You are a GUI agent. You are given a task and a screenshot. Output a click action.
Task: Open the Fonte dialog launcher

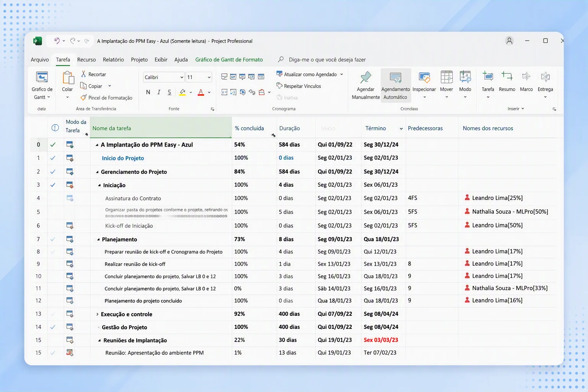212,109
